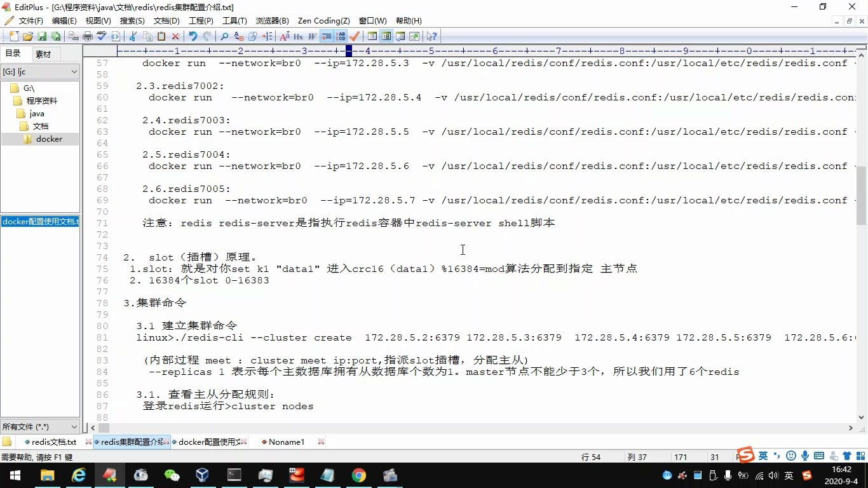868x488 pixels.
Task: Close the redis文档.txt tab
Action: [88, 442]
